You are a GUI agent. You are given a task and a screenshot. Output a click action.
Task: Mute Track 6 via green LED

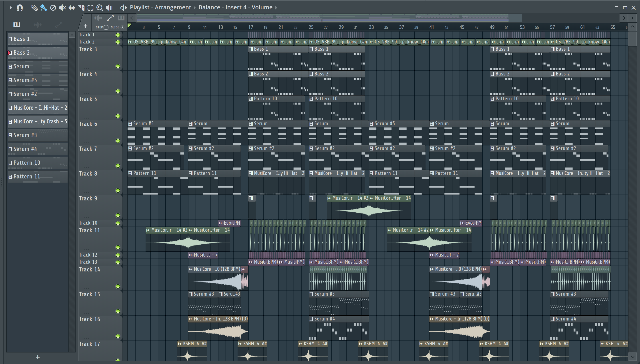click(118, 141)
